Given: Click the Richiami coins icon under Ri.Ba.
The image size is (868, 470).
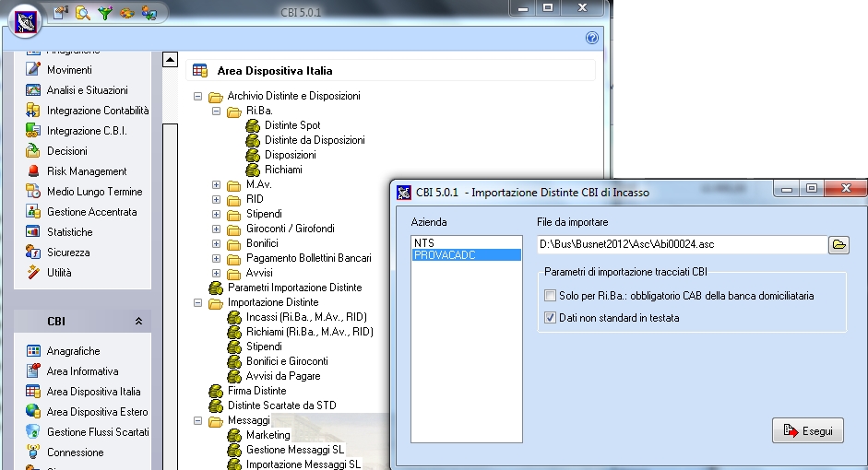Looking at the screenshot, I should click(x=253, y=170).
